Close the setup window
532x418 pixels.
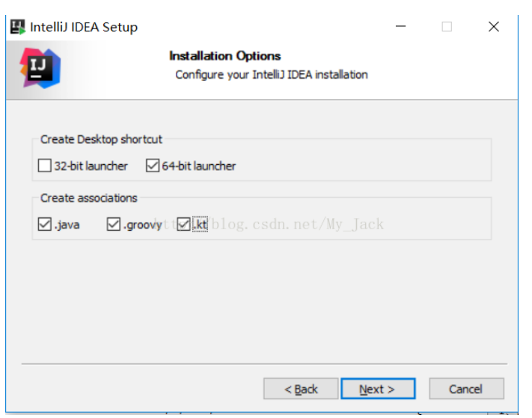coord(494,26)
